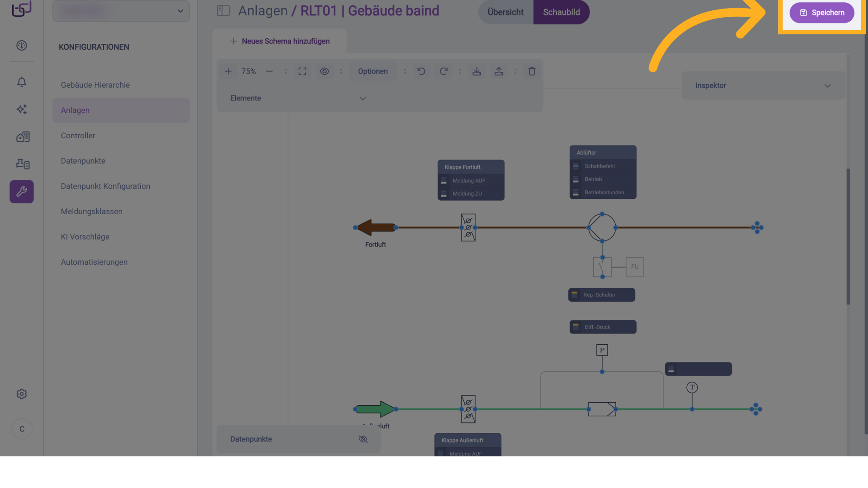Open Datenpunkt Konfiguration menu item
This screenshot has width=868, height=488.
(105, 186)
